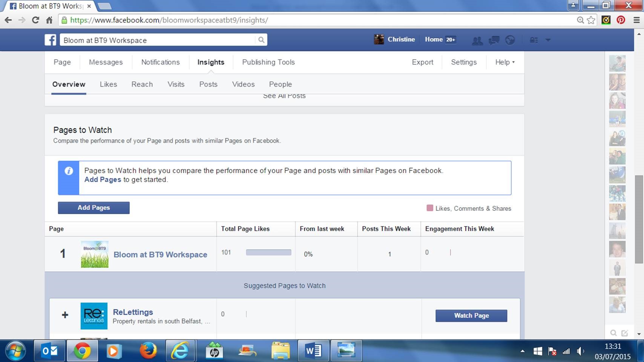Switch to the Reach insights tab
Viewport: 644px width, 362px height.
coord(142,84)
